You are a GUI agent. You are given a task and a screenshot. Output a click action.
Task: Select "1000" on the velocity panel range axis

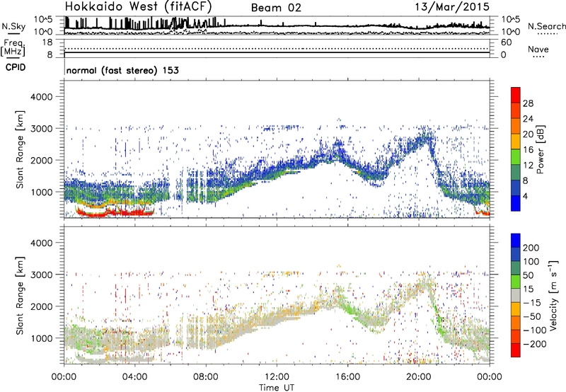click(42, 338)
